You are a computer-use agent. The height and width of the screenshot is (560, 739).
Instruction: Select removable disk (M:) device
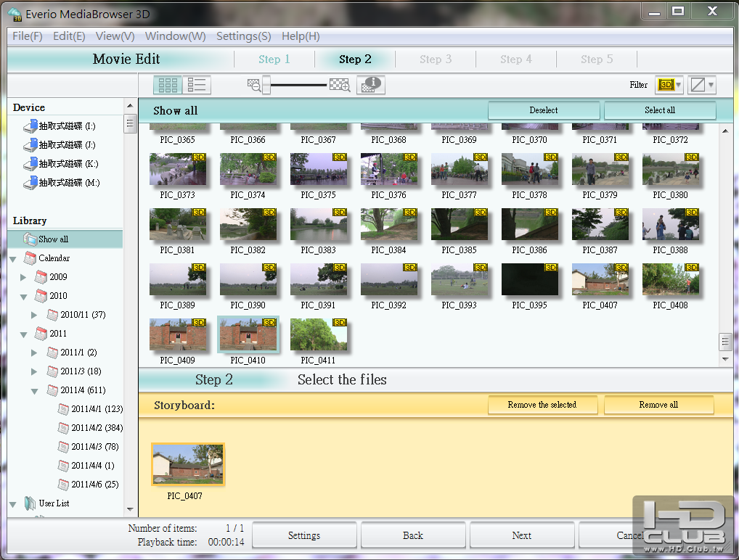pyautogui.click(x=68, y=183)
